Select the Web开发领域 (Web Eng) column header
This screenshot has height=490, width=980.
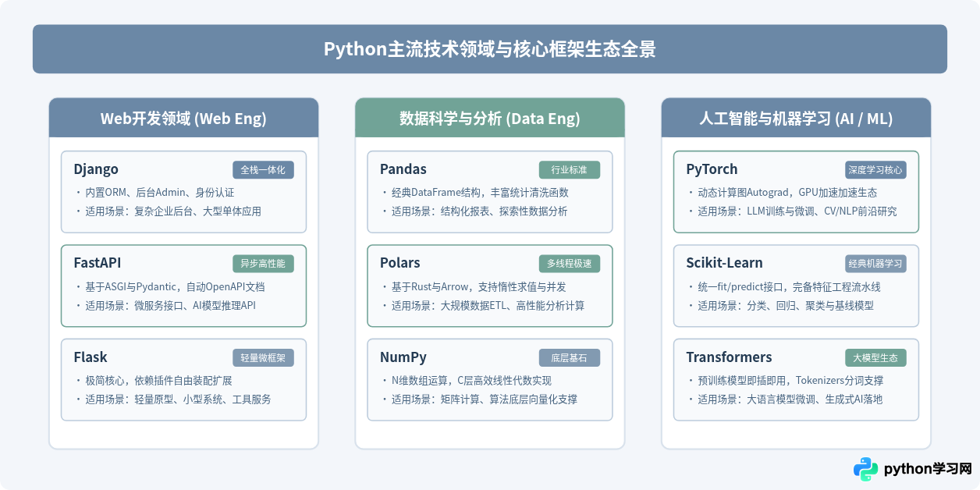coord(183,118)
